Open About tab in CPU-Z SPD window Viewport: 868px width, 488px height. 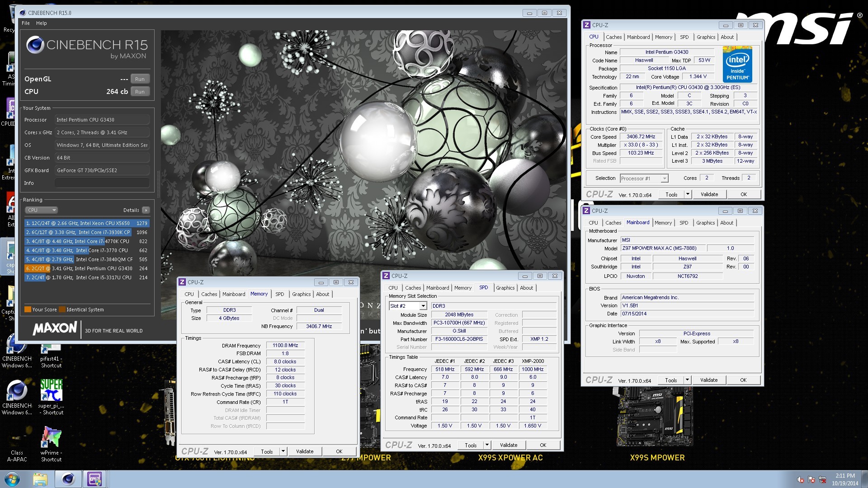pos(527,288)
